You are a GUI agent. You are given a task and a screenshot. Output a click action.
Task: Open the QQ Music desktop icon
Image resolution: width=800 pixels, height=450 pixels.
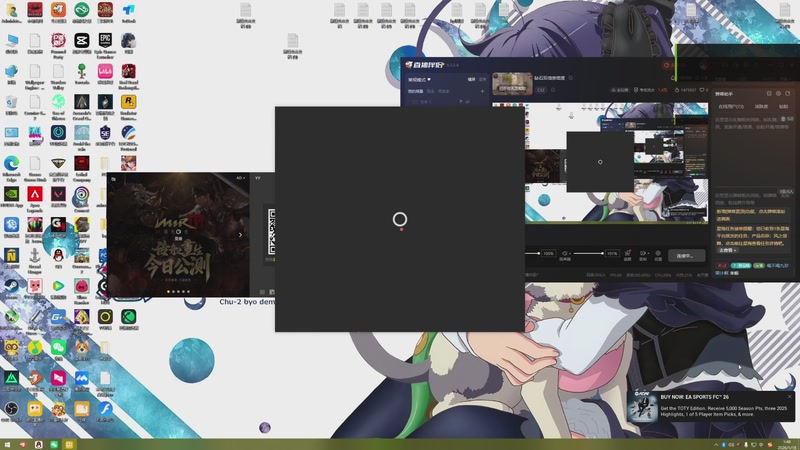tap(35, 347)
